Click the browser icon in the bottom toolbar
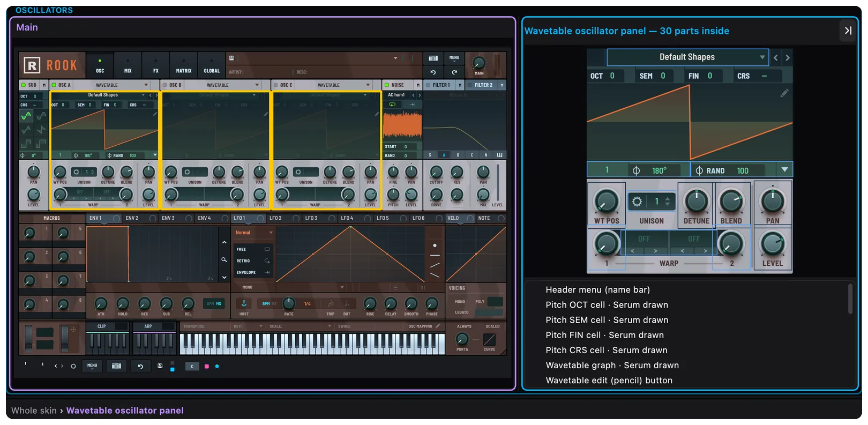Screen dimensions: 868x425 116,366
